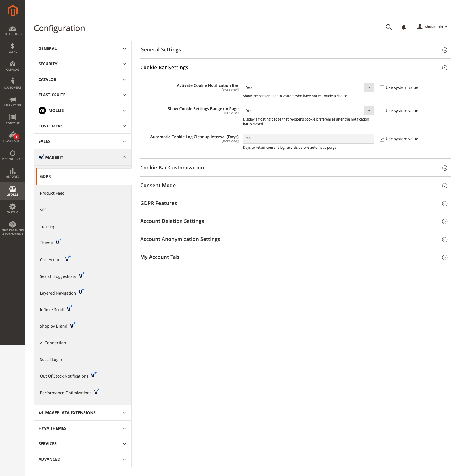Click the Magebit M logo icon
Screen dimensions: 460x476
[x=41, y=157]
